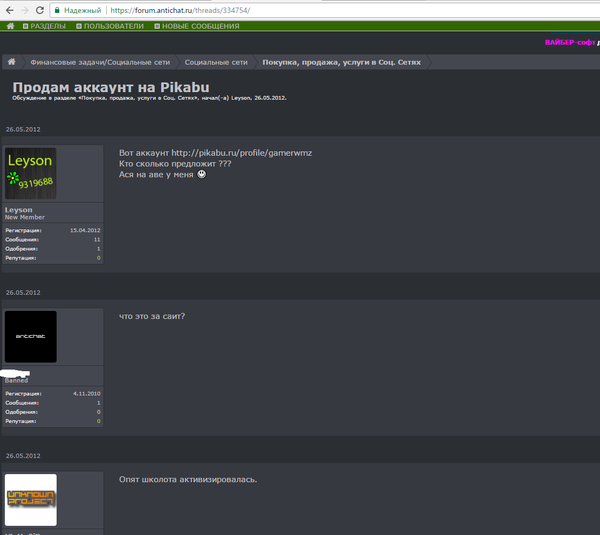Click the smiley emoticon in first post
The image size is (600, 535).
[x=202, y=174]
